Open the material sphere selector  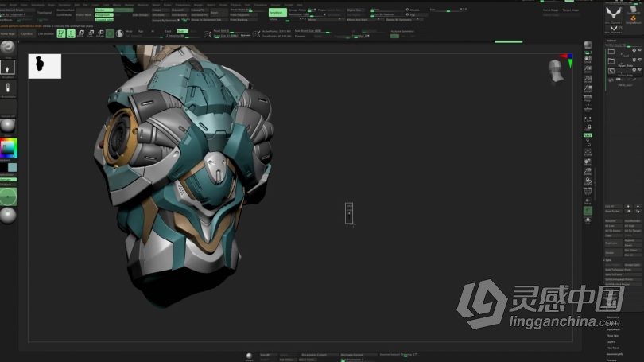(7, 126)
